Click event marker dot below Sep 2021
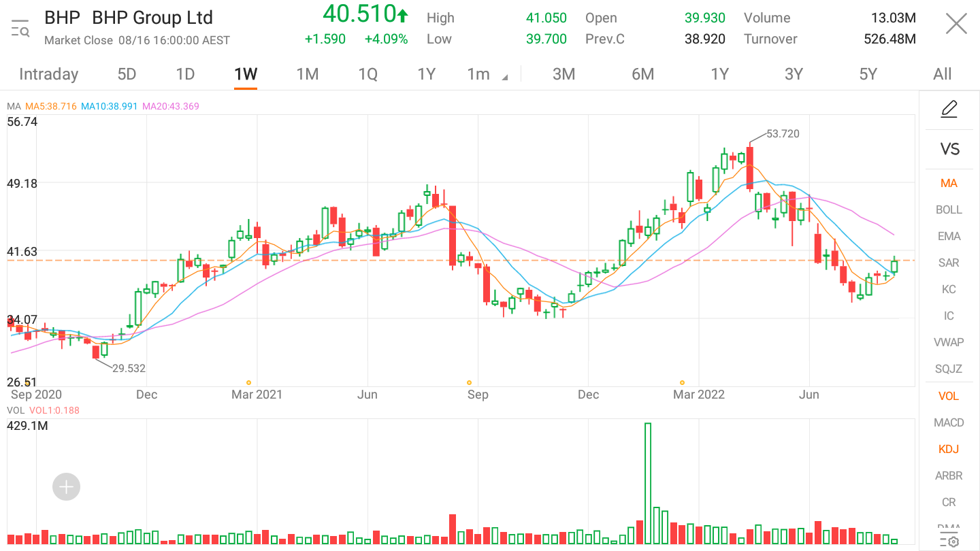The height and width of the screenshot is (551, 980). tap(469, 383)
